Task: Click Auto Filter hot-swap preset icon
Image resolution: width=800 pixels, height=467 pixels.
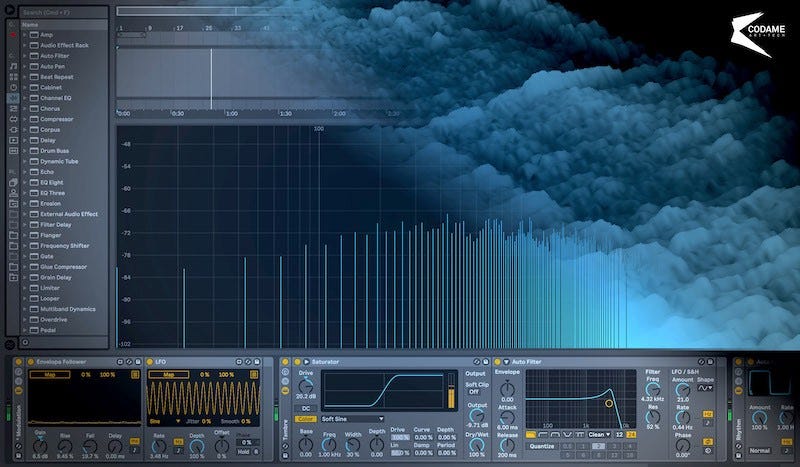Action: pos(702,362)
